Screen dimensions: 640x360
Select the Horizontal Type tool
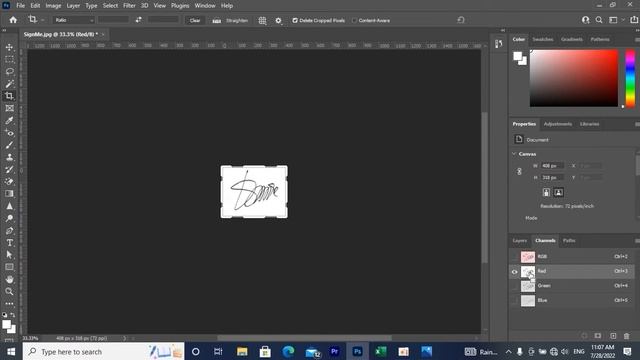(9, 243)
